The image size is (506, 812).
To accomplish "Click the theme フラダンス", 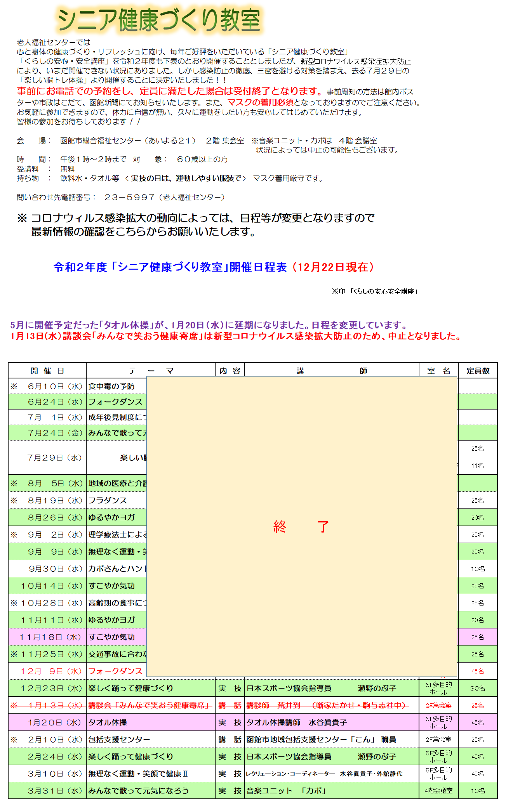I will 108,501.
